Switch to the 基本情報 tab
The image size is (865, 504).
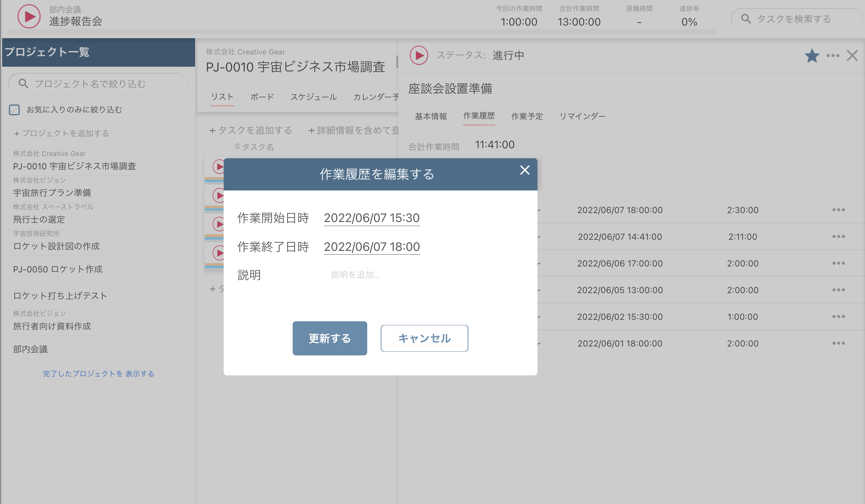pyautogui.click(x=431, y=116)
